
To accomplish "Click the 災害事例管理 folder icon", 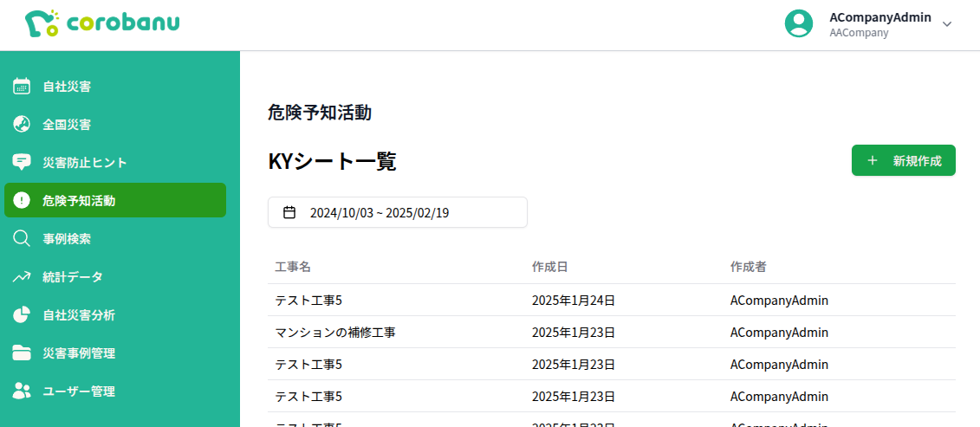I will click(22, 353).
